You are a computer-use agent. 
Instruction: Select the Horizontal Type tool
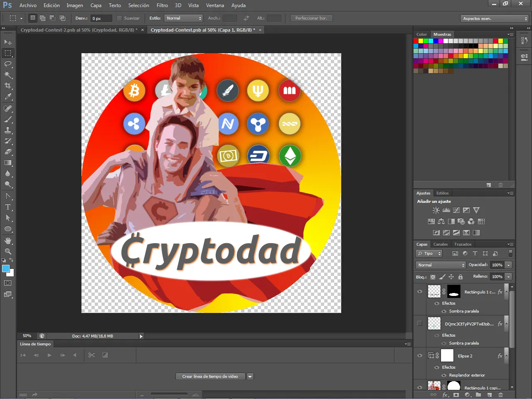point(8,207)
